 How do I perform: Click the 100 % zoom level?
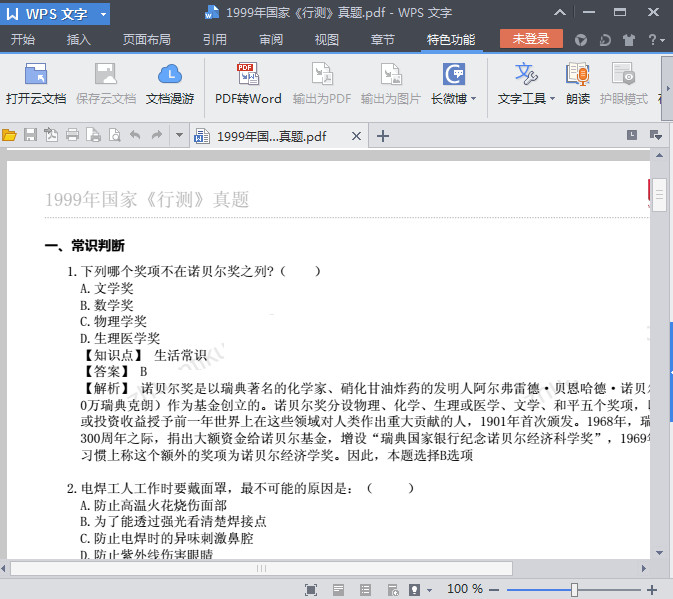pyautogui.click(x=465, y=589)
